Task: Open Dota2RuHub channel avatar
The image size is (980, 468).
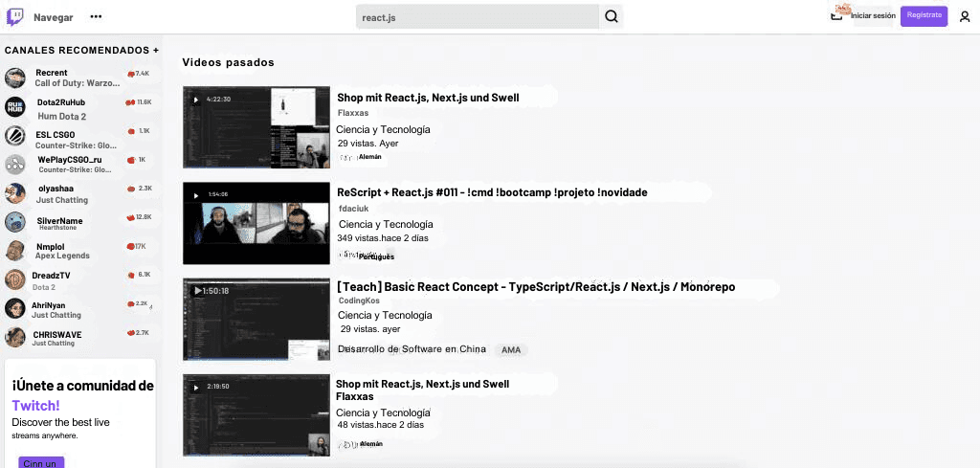Action: click(15, 106)
